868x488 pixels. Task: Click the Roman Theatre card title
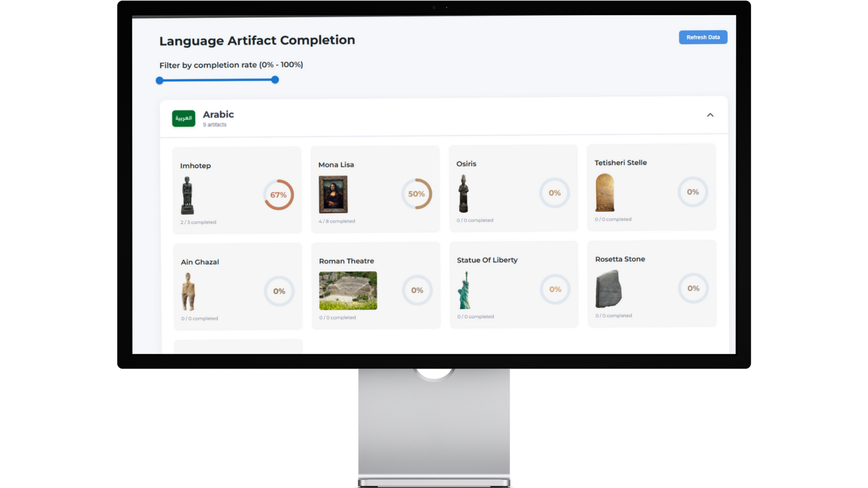coord(346,261)
